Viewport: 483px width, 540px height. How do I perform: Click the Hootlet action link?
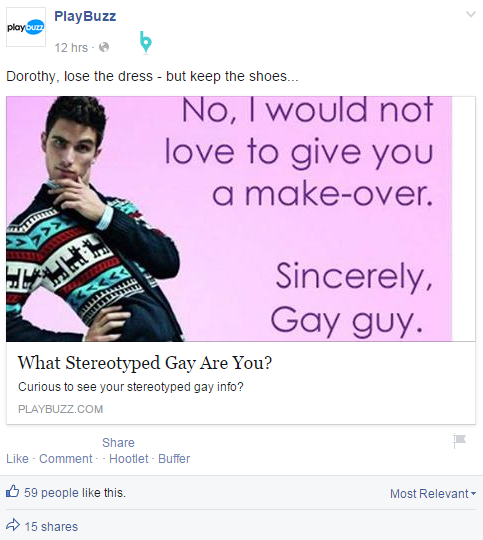coord(129,459)
